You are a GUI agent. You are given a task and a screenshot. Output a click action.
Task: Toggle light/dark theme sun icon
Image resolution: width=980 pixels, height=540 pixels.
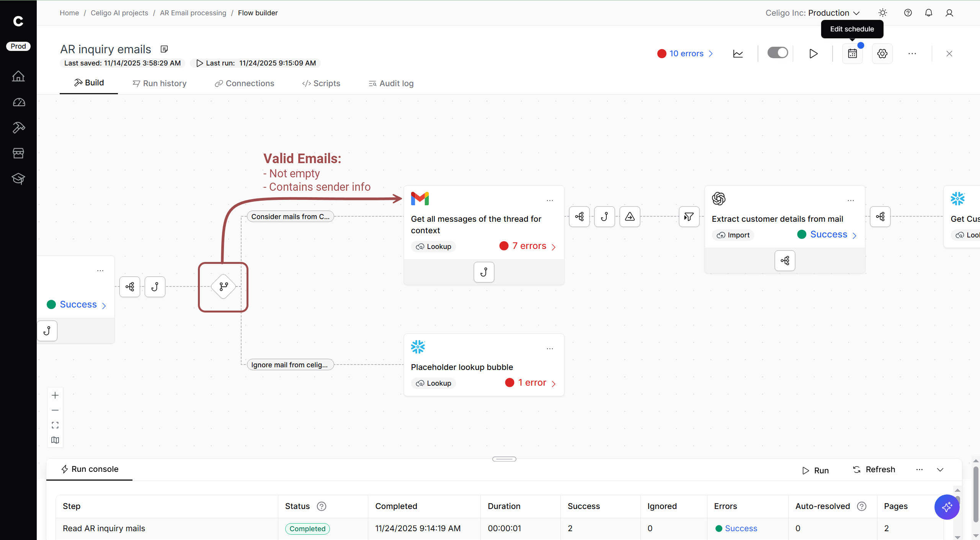(x=883, y=13)
